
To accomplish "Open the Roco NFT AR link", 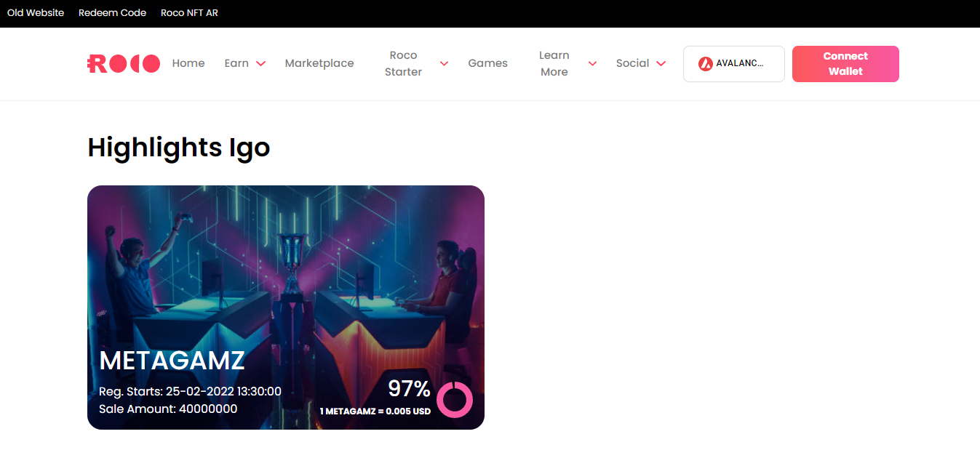I will click(189, 13).
